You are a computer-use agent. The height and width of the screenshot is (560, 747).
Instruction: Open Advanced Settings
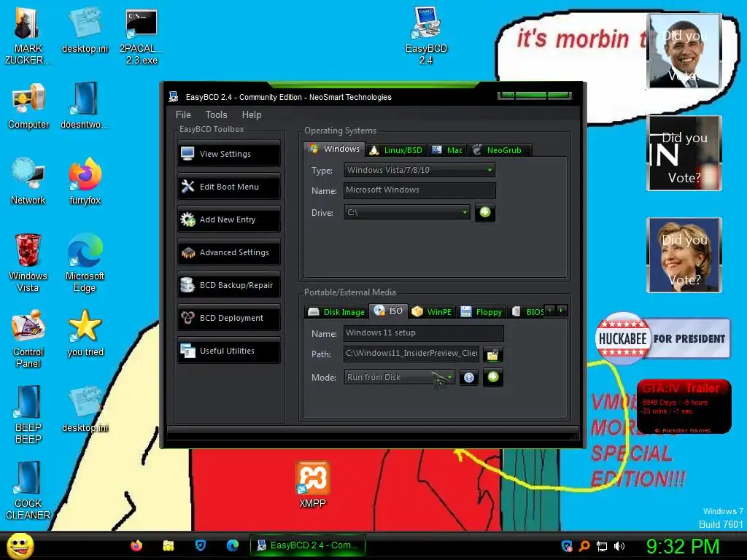coord(228,252)
